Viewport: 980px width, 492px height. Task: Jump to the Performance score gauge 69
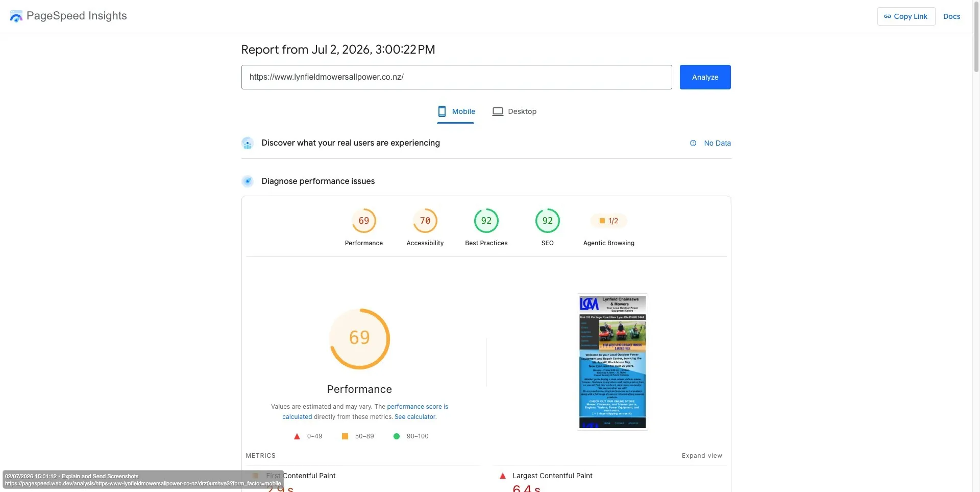[x=364, y=221]
